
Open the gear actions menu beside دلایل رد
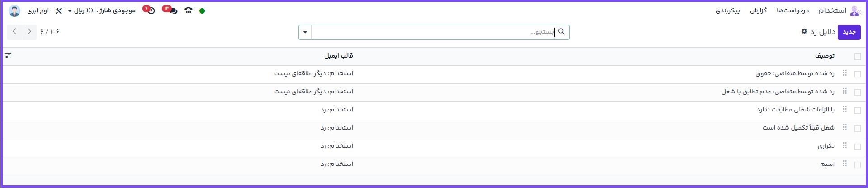pos(804,32)
